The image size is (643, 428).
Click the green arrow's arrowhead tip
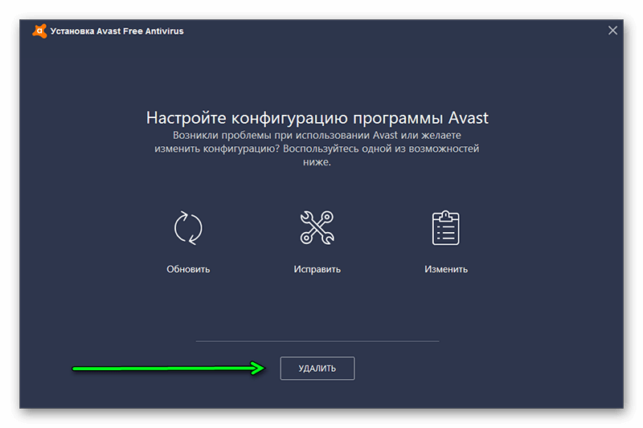coord(262,368)
